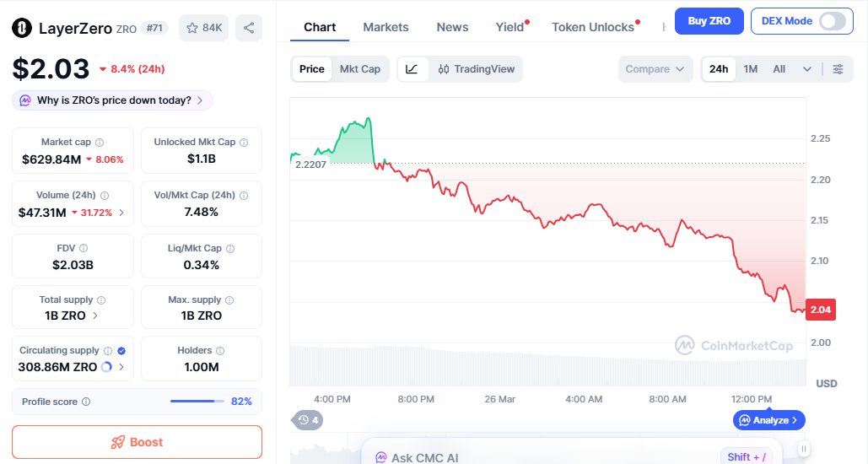Open the Compare dropdown
The height and width of the screenshot is (464, 868).
[x=655, y=69]
